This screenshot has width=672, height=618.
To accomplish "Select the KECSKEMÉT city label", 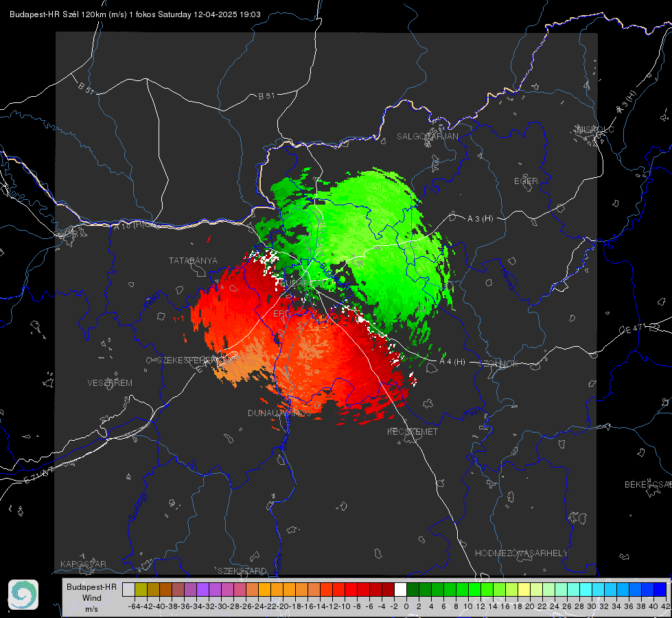I will 413,431.
